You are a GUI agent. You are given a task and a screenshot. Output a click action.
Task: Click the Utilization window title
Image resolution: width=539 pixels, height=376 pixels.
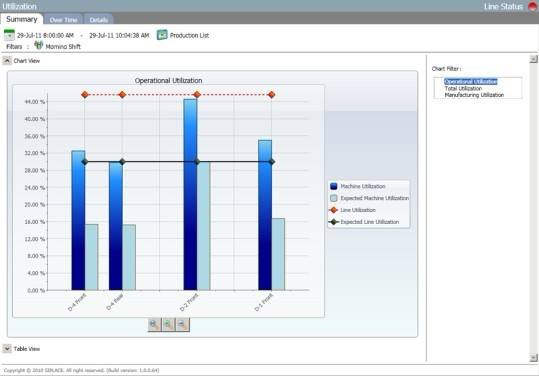click(x=19, y=6)
